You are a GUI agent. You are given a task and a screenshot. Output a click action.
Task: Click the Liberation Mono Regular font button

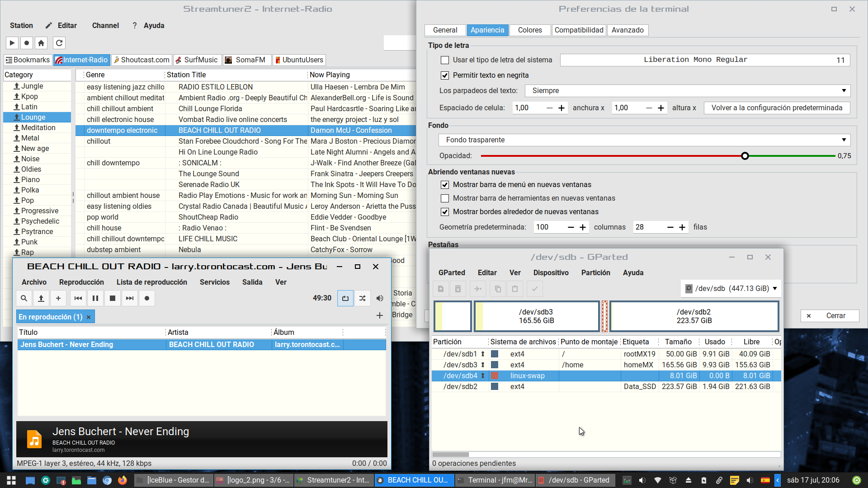[705, 60]
